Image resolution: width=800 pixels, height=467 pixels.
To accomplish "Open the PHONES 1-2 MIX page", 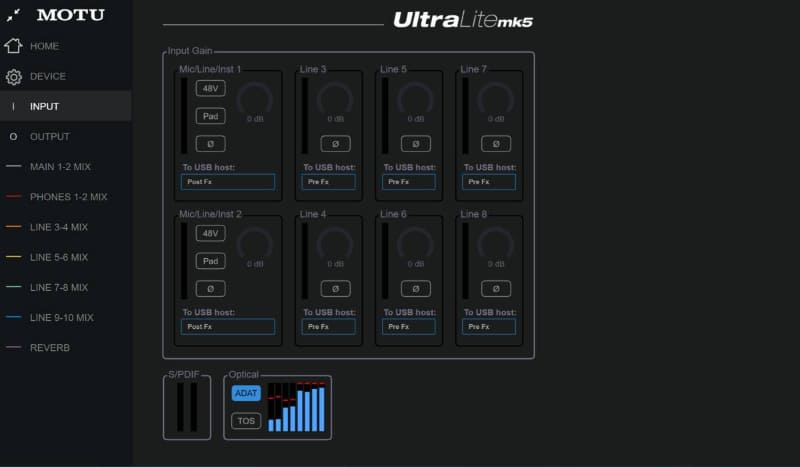I will (x=69, y=196).
